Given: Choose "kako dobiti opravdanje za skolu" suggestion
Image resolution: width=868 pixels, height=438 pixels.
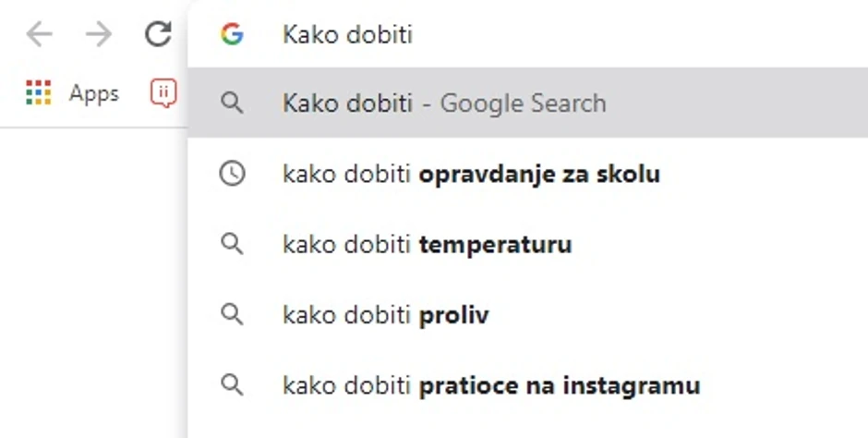Looking at the screenshot, I should (x=471, y=174).
